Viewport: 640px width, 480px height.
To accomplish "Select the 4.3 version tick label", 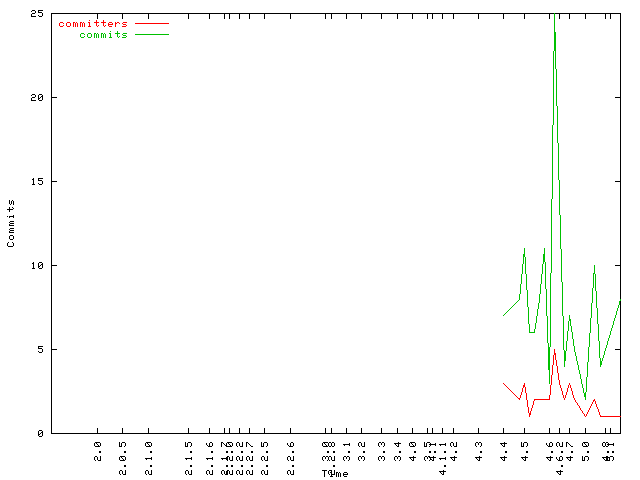I will (479, 449).
